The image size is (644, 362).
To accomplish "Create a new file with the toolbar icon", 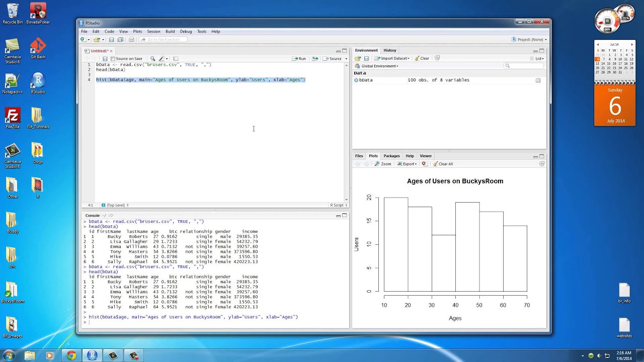I will [x=83, y=39].
